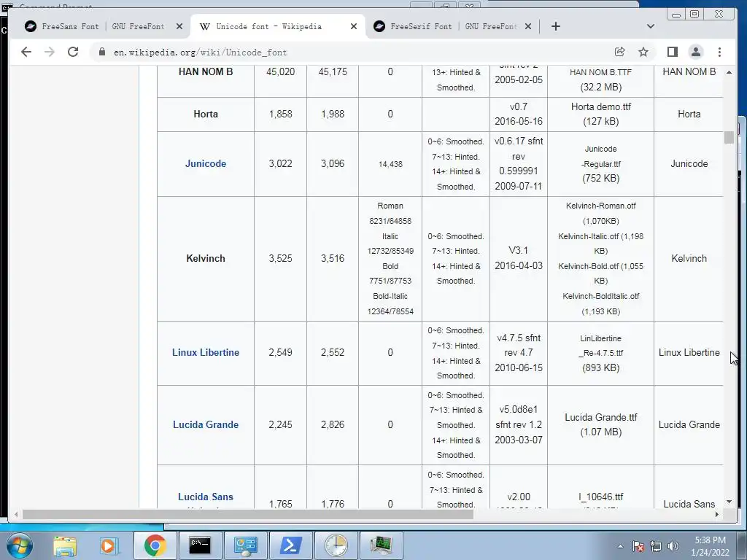Open PowerShell from the taskbar
This screenshot has height=560, width=747.
pyautogui.click(x=290, y=545)
